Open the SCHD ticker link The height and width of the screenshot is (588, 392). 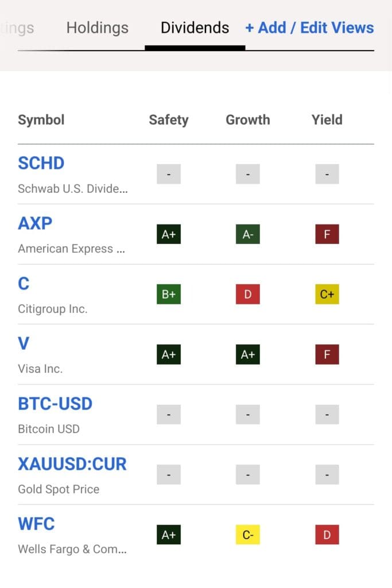(x=41, y=163)
